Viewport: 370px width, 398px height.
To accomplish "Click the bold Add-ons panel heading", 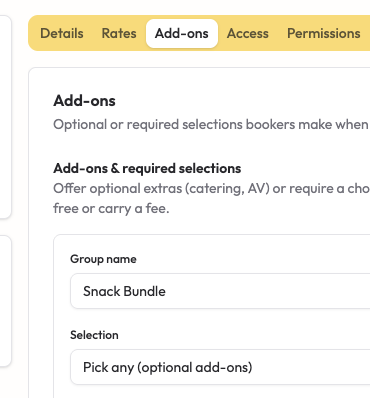I will [x=84, y=101].
